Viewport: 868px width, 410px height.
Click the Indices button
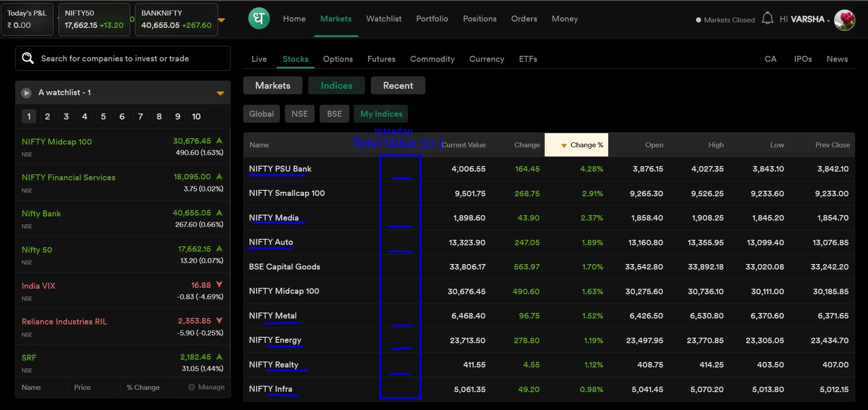click(x=337, y=86)
